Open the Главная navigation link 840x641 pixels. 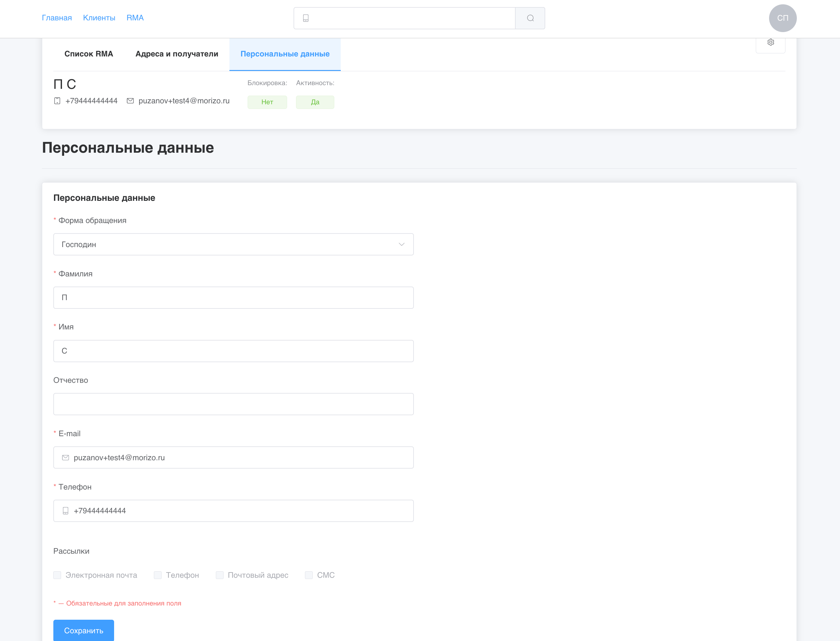pos(57,18)
